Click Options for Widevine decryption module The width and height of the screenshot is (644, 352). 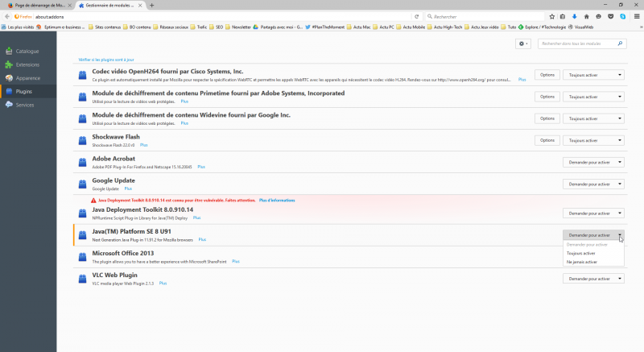(x=547, y=118)
